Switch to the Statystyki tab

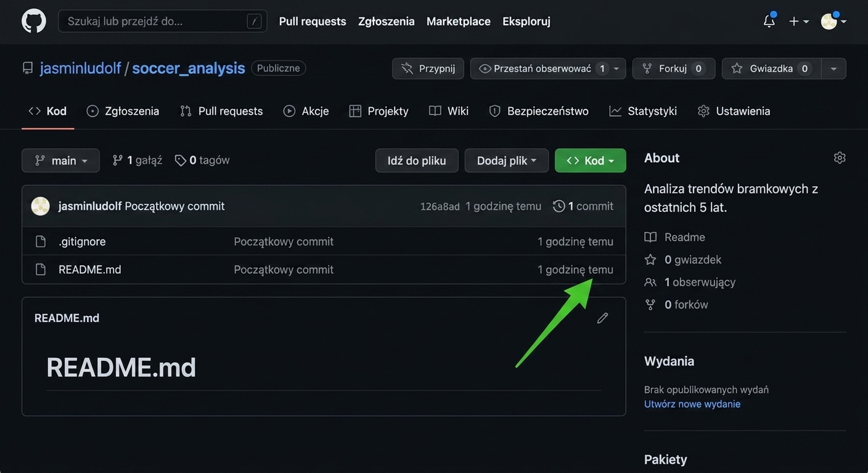pyautogui.click(x=643, y=111)
